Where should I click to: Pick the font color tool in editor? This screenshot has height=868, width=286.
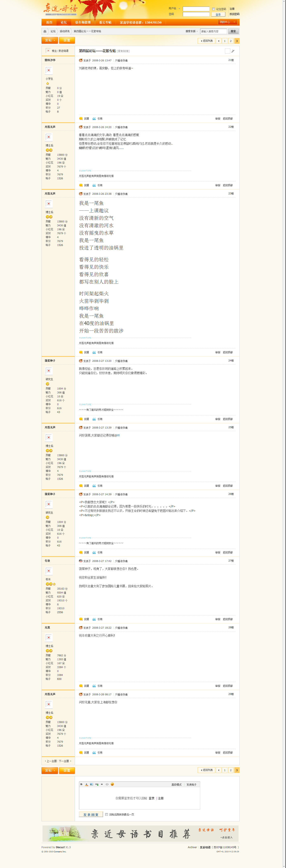pos(86,784)
